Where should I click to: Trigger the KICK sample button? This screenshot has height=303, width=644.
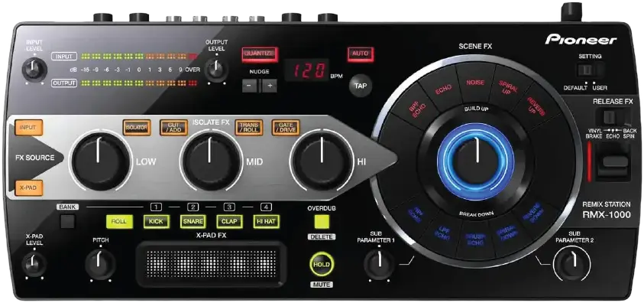coord(156,222)
